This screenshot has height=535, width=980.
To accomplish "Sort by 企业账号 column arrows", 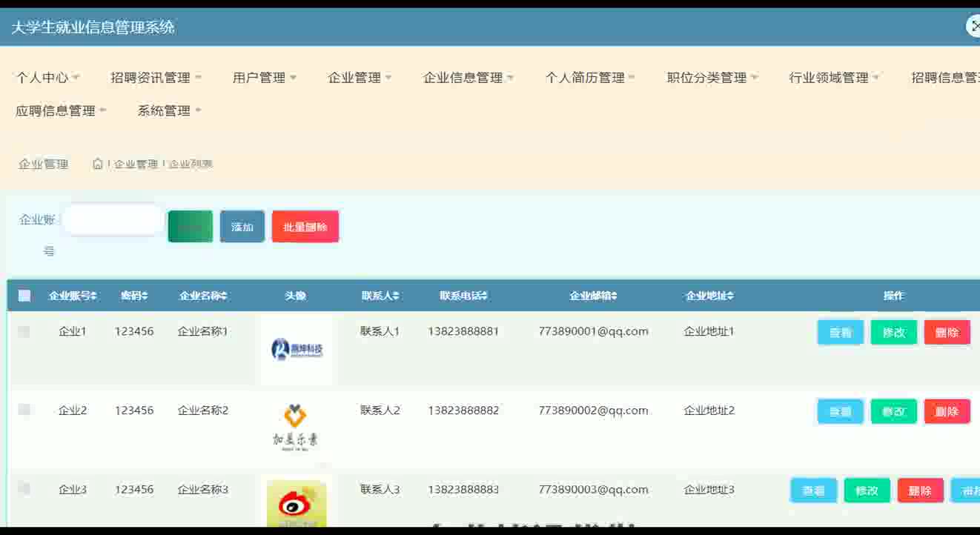I will [x=94, y=296].
